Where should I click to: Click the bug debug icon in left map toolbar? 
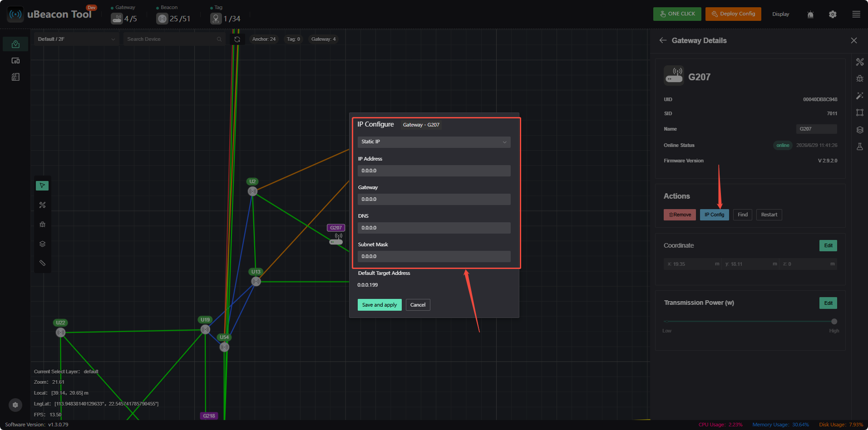(42, 225)
